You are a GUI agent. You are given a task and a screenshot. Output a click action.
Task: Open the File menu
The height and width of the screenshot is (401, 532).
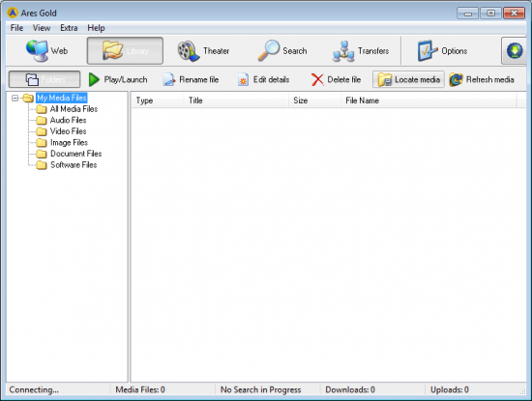(16, 28)
